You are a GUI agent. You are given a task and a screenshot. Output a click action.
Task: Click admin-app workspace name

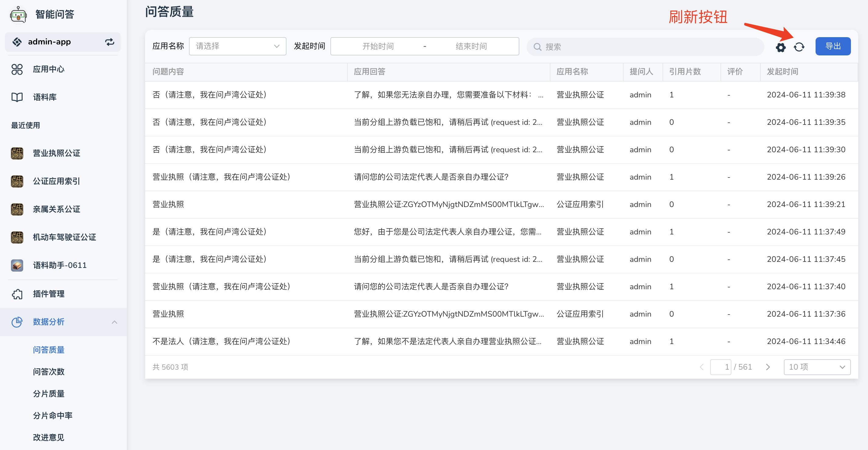click(49, 42)
